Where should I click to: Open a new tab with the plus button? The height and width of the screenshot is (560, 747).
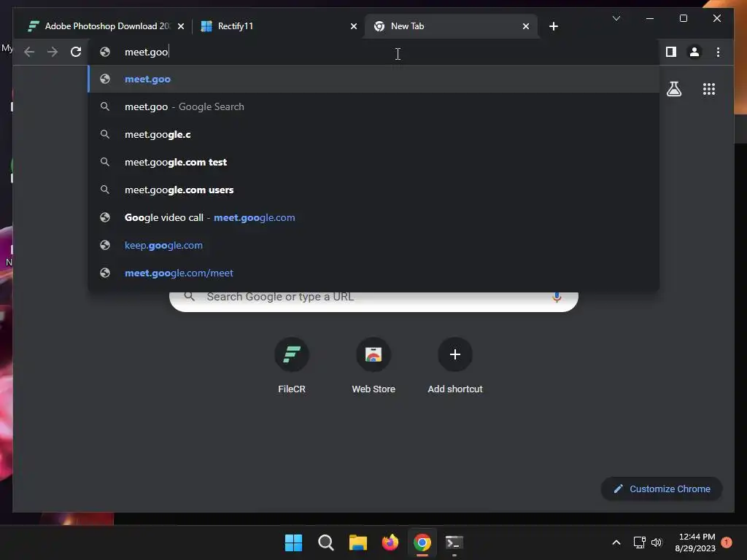pyautogui.click(x=553, y=26)
